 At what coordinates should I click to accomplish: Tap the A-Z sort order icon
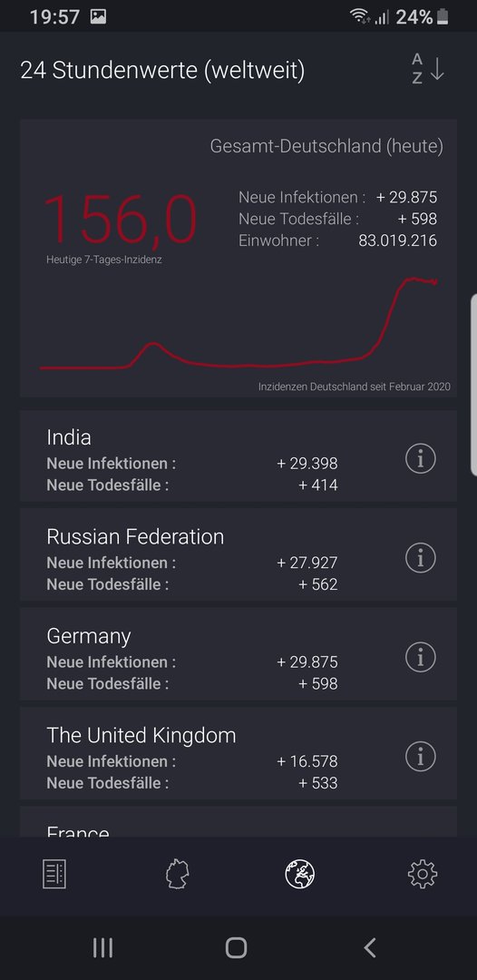(x=428, y=69)
